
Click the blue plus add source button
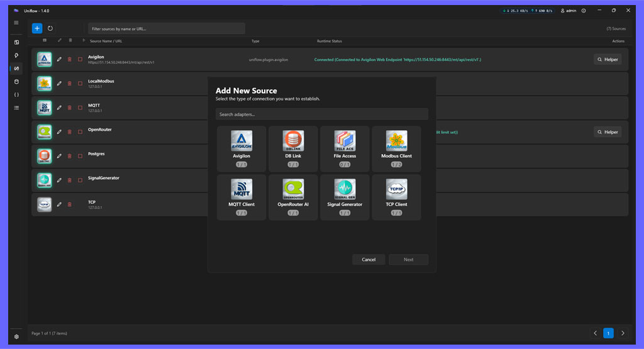tap(37, 28)
